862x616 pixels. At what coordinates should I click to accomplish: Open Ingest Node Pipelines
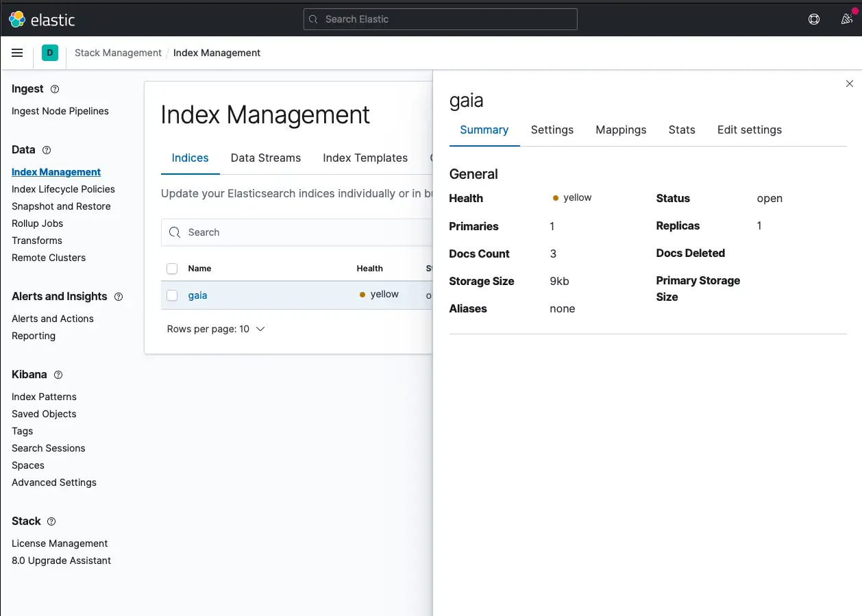pos(60,111)
